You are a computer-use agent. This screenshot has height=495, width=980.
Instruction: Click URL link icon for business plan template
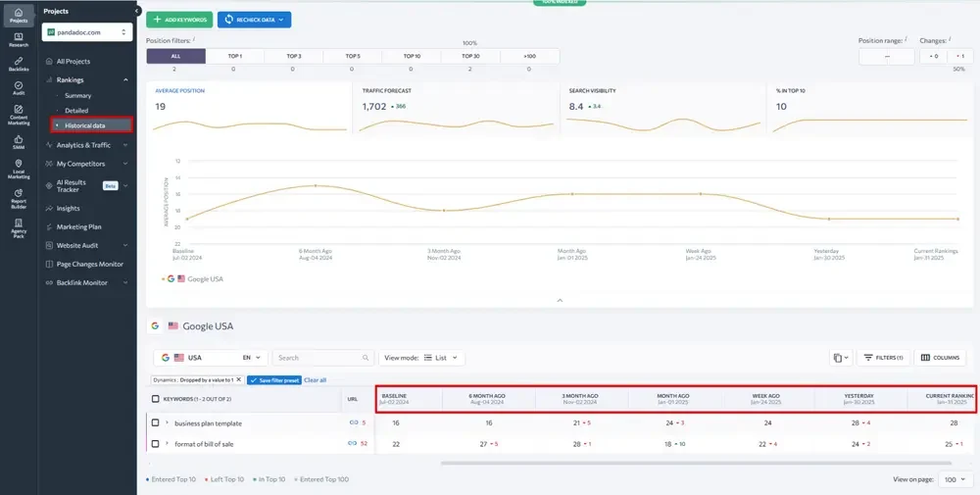(353, 423)
